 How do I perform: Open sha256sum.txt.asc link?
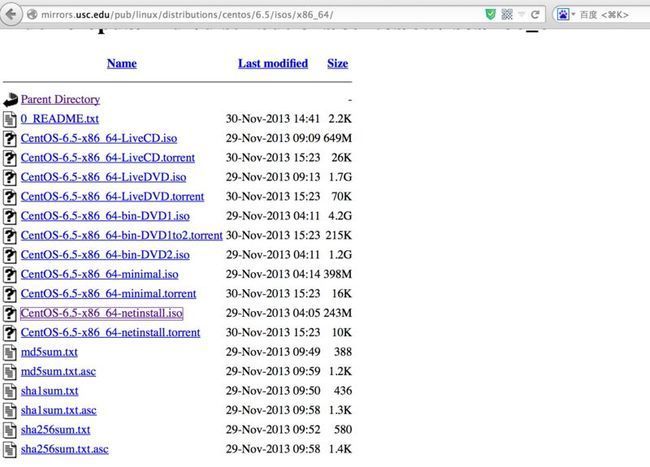click(x=65, y=450)
